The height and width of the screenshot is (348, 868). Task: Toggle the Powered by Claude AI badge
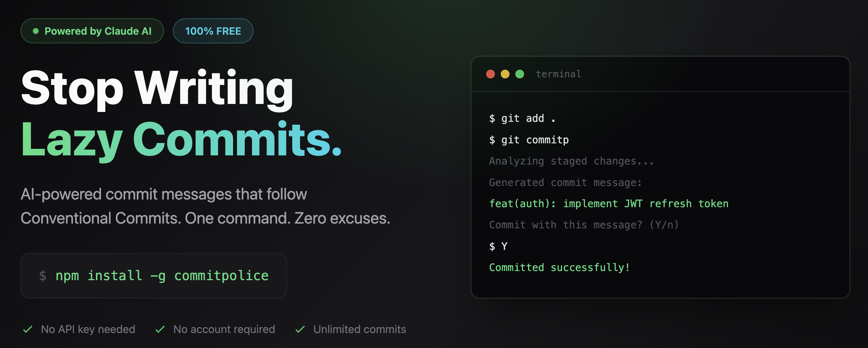92,31
